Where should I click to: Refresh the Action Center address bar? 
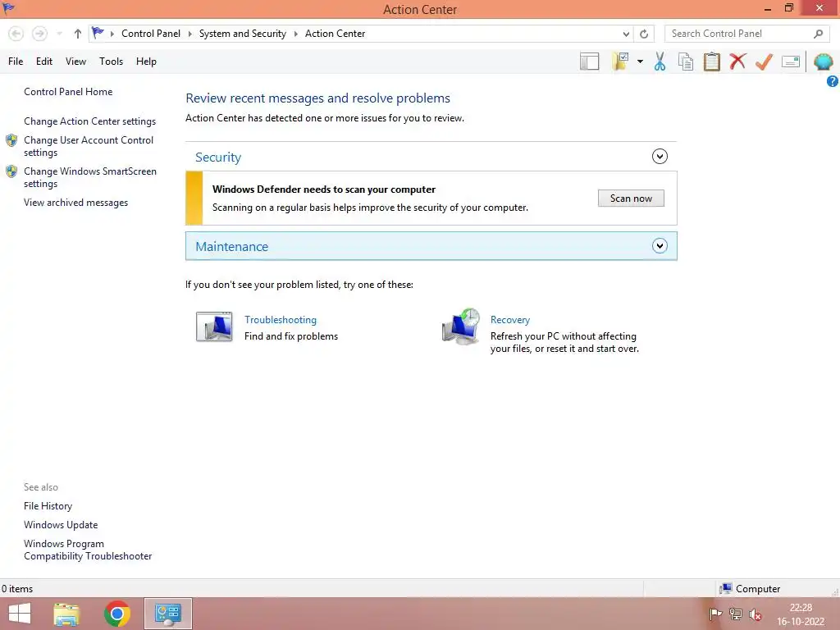click(644, 34)
